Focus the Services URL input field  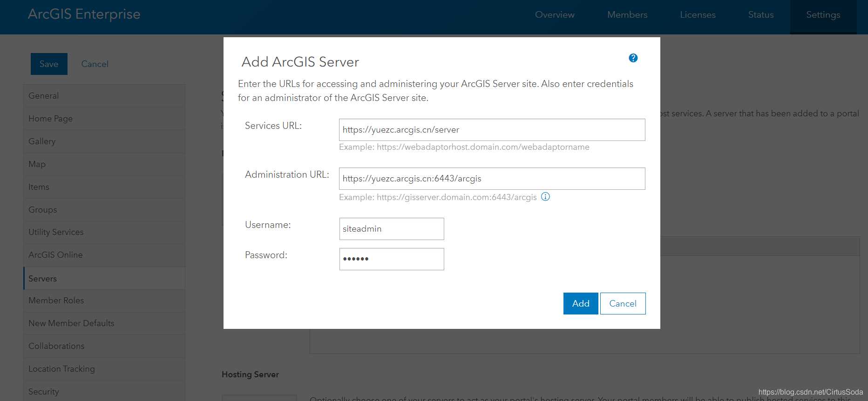click(x=492, y=130)
